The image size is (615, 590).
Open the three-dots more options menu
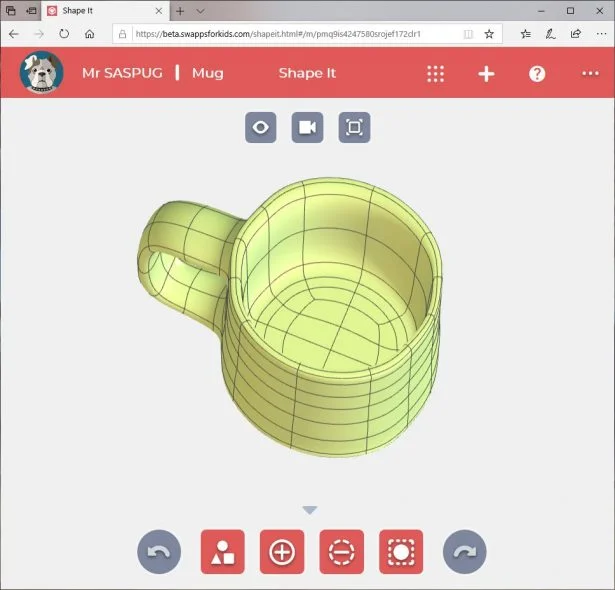pos(590,73)
